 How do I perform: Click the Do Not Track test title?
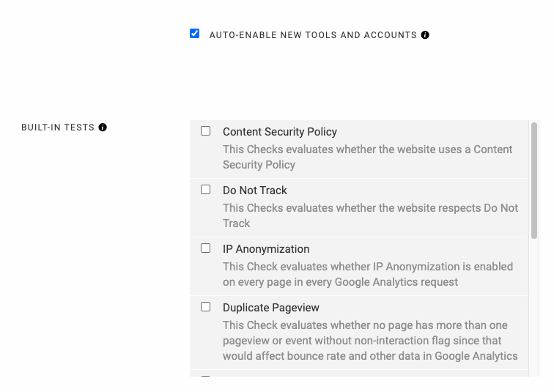pyautogui.click(x=255, y=191)
